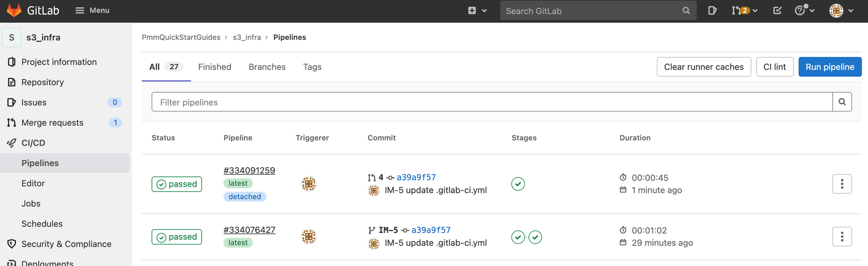The height and width of the screenshot is (266, 868).
Task: Click the second stage icon of pipeline #334076427
Action: click(535, 237)
